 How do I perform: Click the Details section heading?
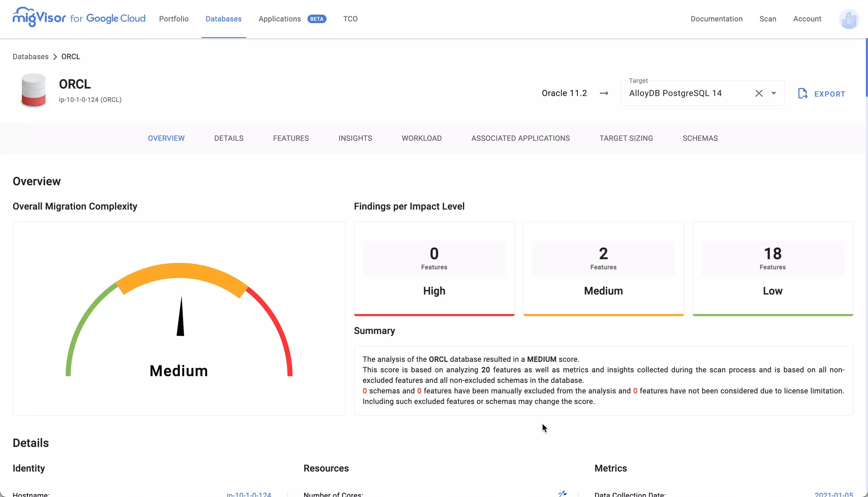[x=31, y=443]
